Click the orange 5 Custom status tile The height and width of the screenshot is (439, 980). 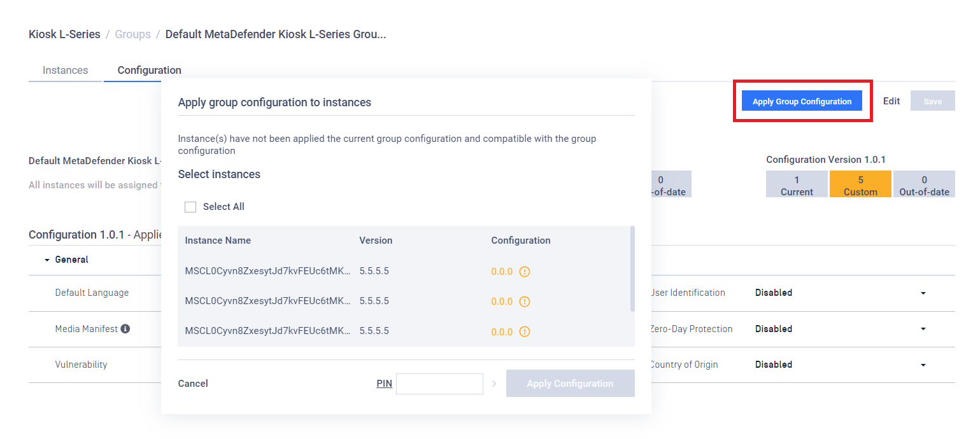(860, 184)
